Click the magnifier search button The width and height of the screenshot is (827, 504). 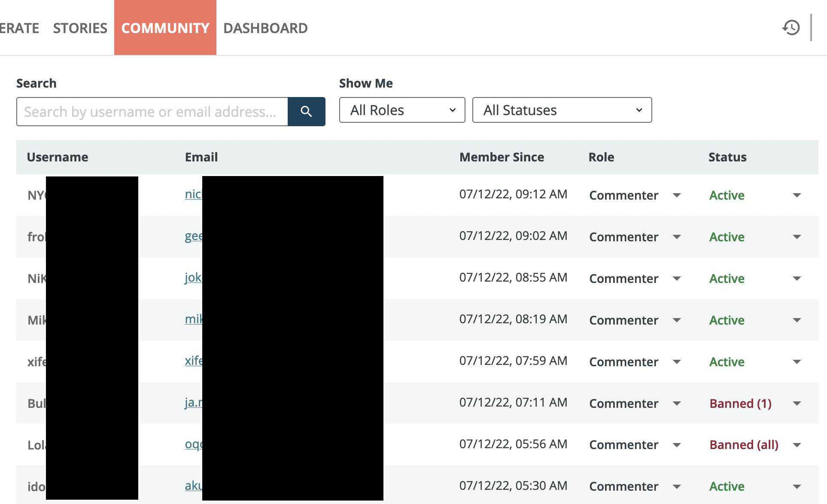tap(306, 112)
